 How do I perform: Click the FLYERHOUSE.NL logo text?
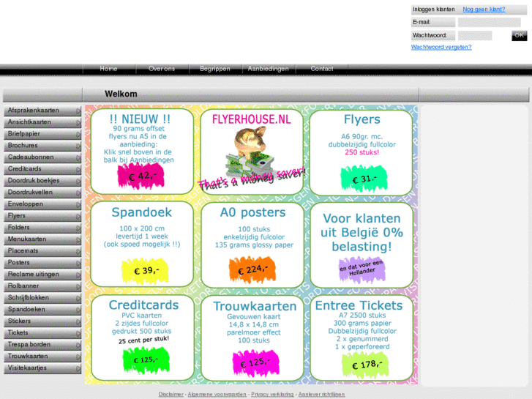[x=252, y=119]
